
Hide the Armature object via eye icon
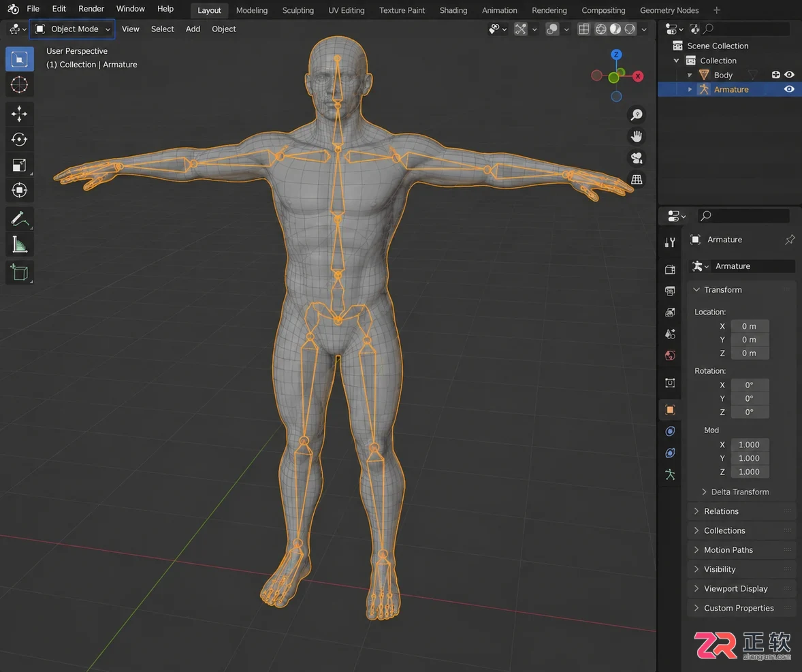[789, 89]
